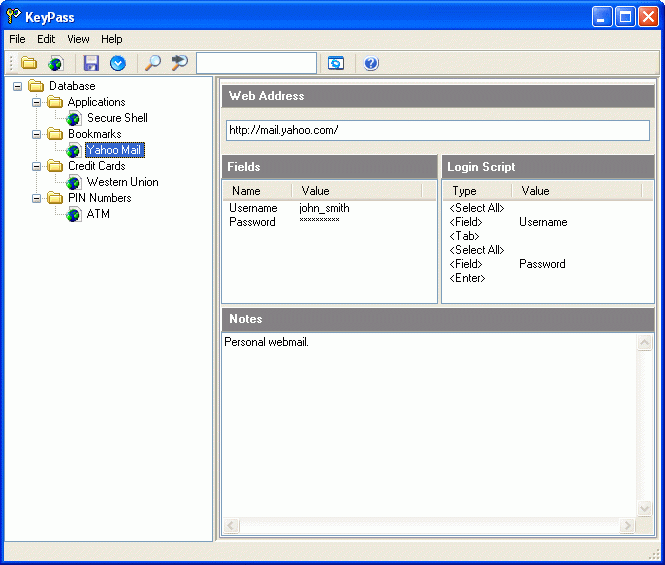This screenshot has width=665, height=565.
Task: Click the Login Script Type column header
Action: (x=478, y=191)
